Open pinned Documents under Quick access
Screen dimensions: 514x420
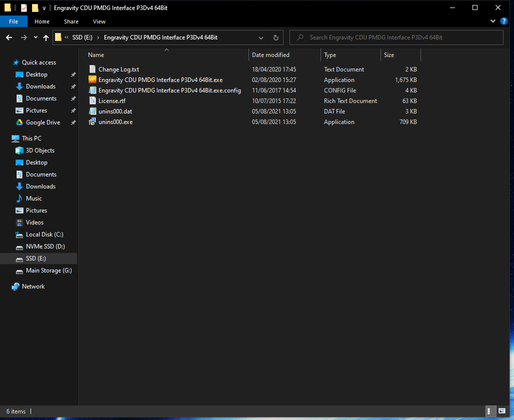pyautogui.click(x=41, y=98)
